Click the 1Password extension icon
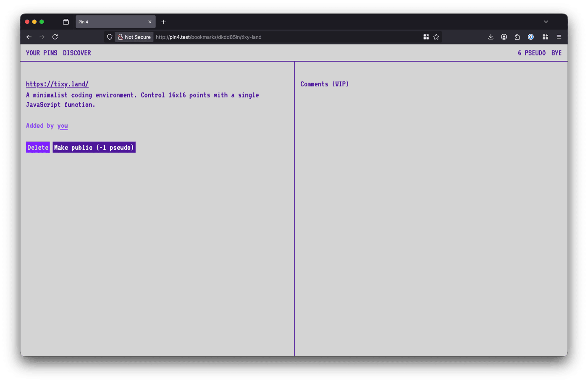Screen dimensions: 588x383 531,37
